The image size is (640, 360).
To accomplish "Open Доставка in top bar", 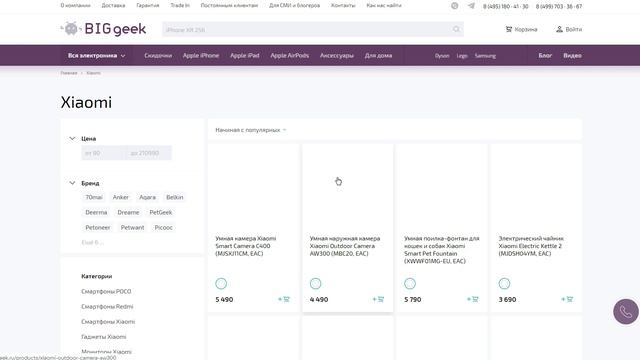I will coord(113,6).
